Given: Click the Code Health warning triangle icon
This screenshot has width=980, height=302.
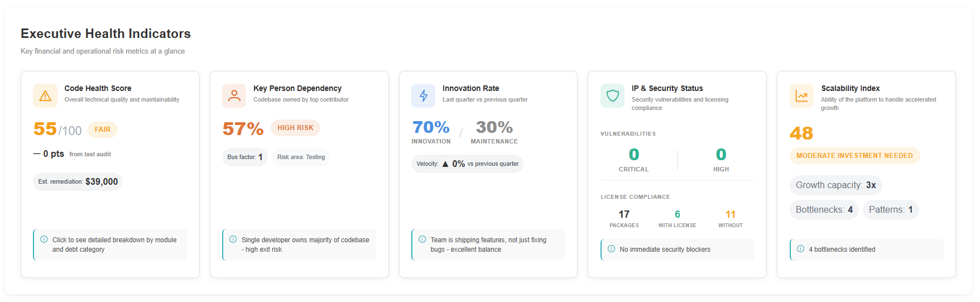Looking at the screenshot, I should pos(45,96).
